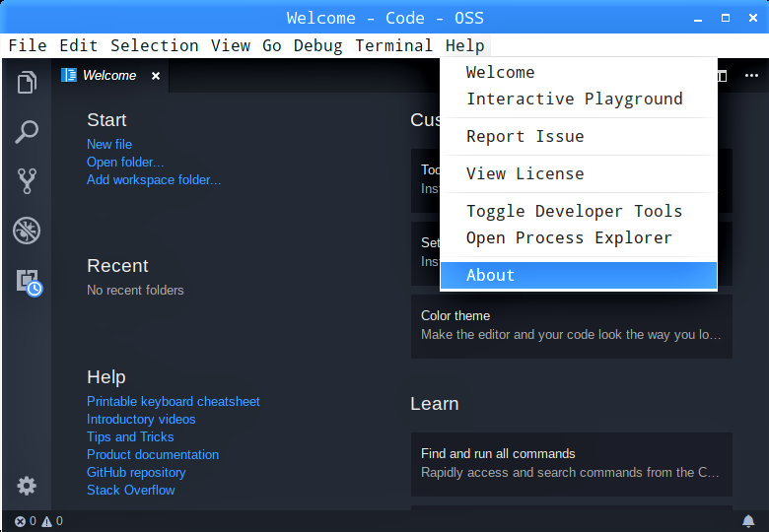
Task: Open the Debug view icon
Action: click(27, 231)
